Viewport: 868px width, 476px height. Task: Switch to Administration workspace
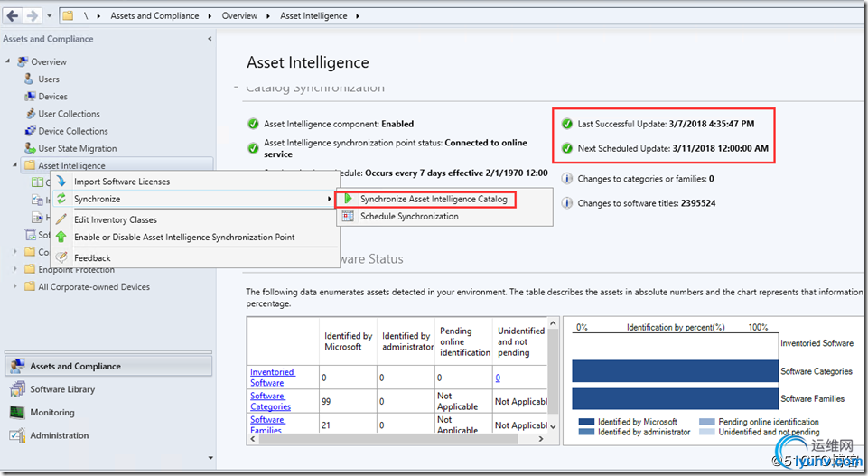(x=108, y=435)
